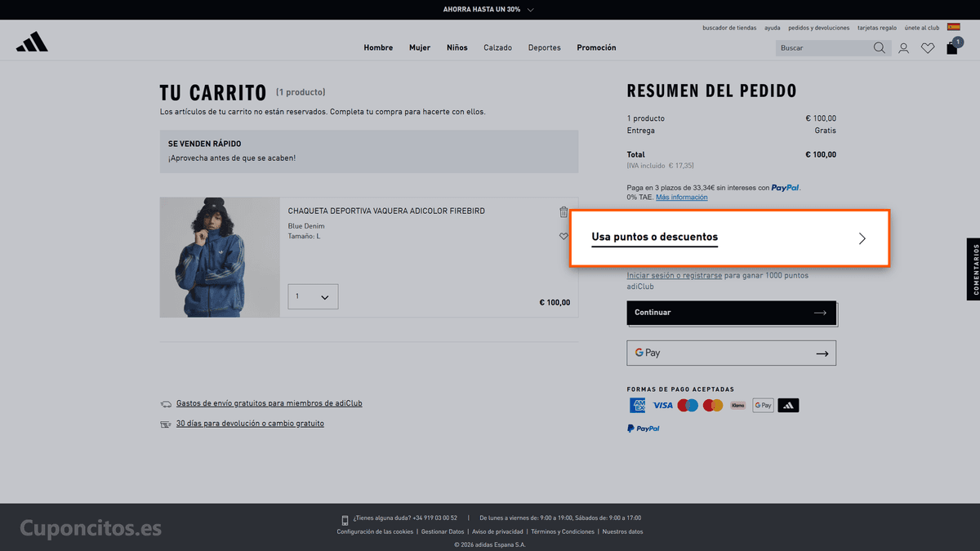
Task: Open the shopping bag icon
Action: (x=952, y=47)
